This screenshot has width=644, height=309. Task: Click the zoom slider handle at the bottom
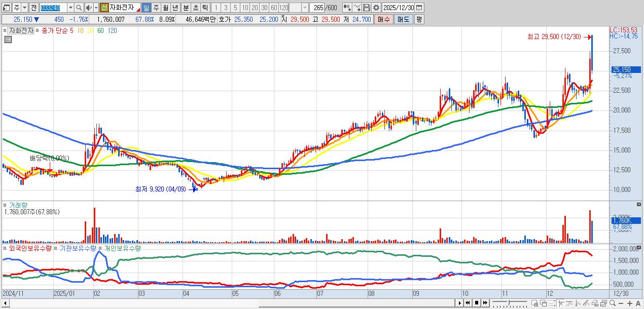509,303
